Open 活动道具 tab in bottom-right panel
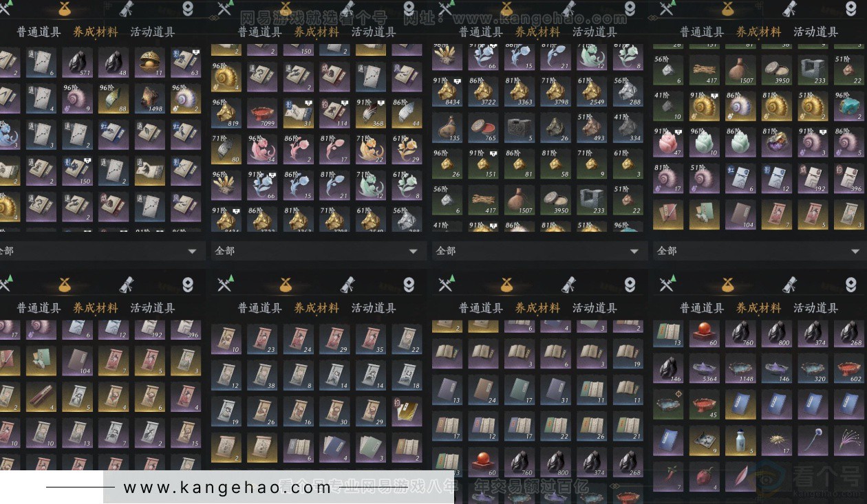The image size is (867, 504). tap(815, 308)
